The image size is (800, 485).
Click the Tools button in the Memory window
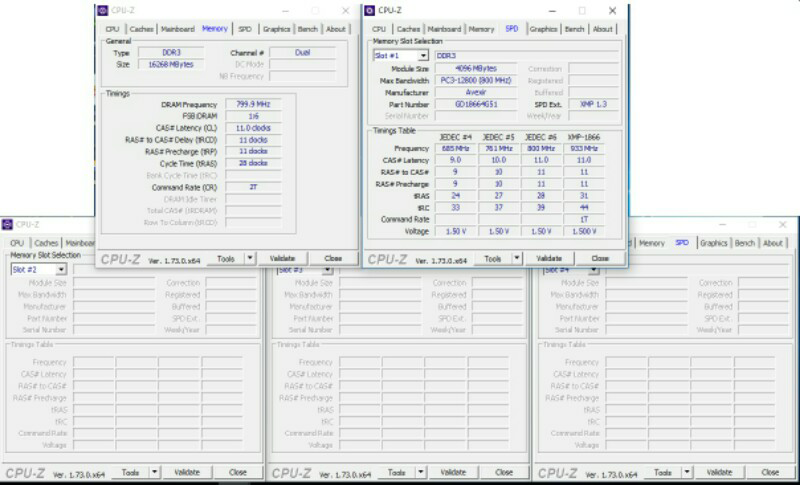[x=226, y=259]
